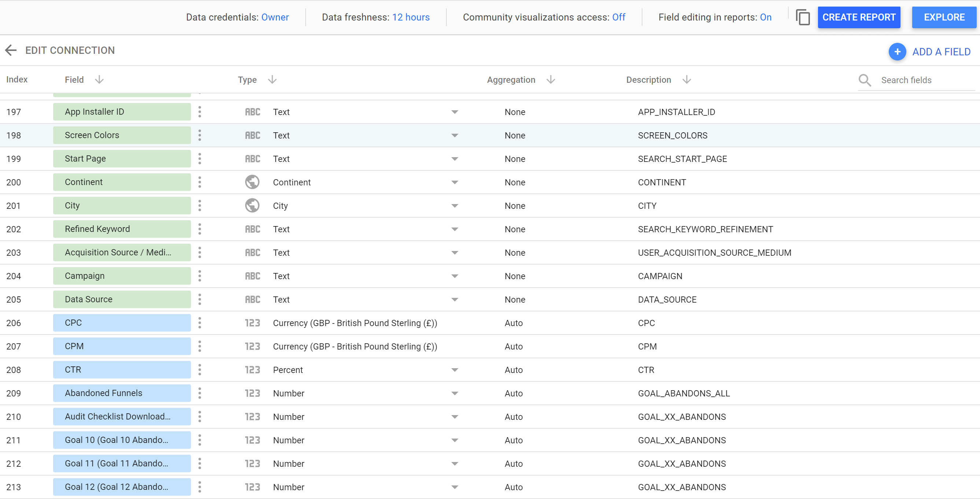Click the Type column header label
The image size is (980, 499).
247,80
